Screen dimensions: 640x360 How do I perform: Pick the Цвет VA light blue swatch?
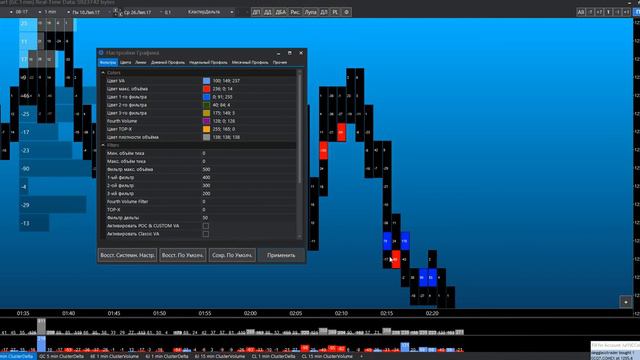click(207, 81)
